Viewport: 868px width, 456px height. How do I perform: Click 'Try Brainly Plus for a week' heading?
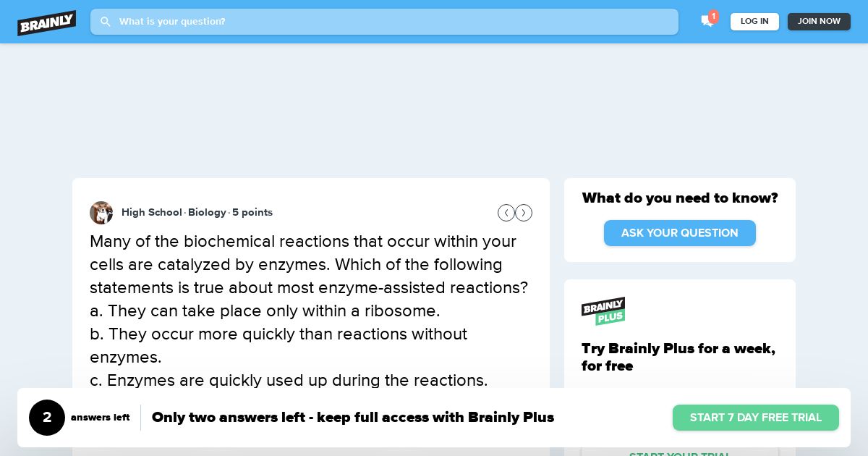(x=678, y=358)
